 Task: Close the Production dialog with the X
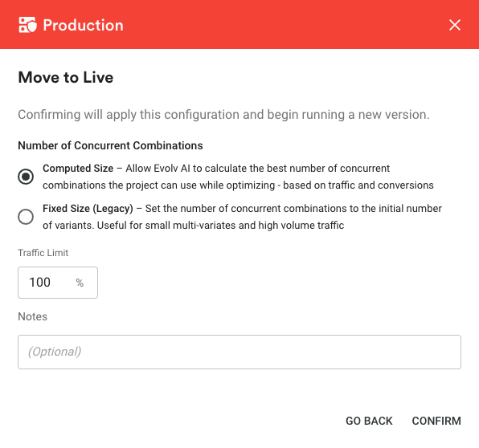point(455,25)
